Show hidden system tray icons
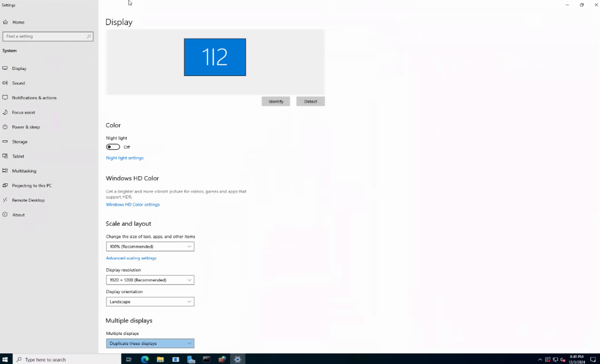Image resolution: width=600 pixels, height=364 pixels. pos(540,360)
